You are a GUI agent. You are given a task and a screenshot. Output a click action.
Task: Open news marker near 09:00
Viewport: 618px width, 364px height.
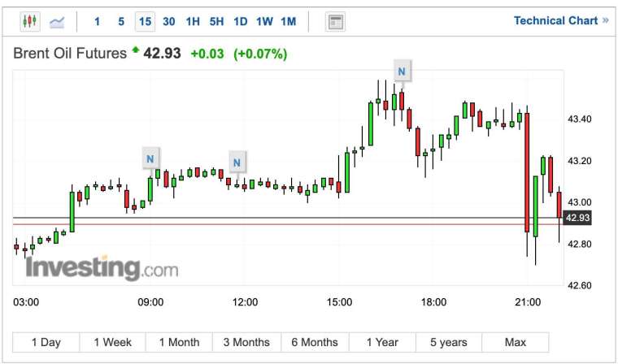[150, 158]
